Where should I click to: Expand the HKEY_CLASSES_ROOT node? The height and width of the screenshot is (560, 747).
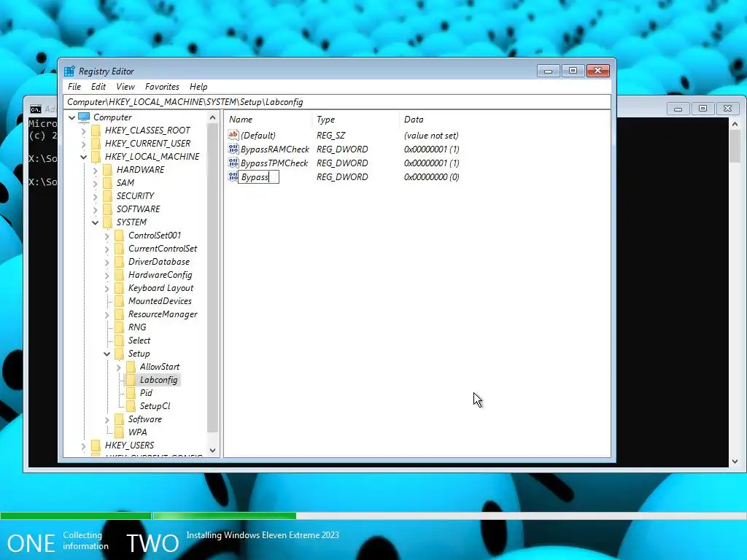[84, 131]
